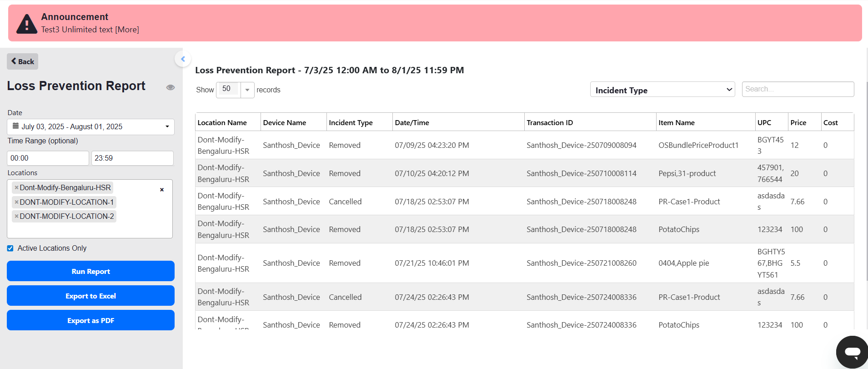Clear all selected locations

[162, 190]
